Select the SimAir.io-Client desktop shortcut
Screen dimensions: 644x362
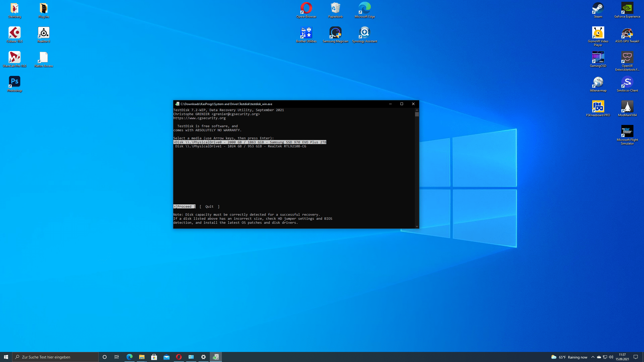point(627,84)
